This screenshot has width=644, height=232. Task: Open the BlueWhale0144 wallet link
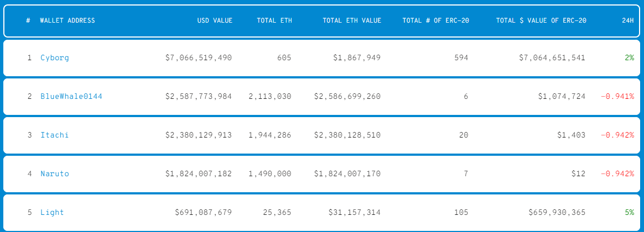(x=71, y=97)
